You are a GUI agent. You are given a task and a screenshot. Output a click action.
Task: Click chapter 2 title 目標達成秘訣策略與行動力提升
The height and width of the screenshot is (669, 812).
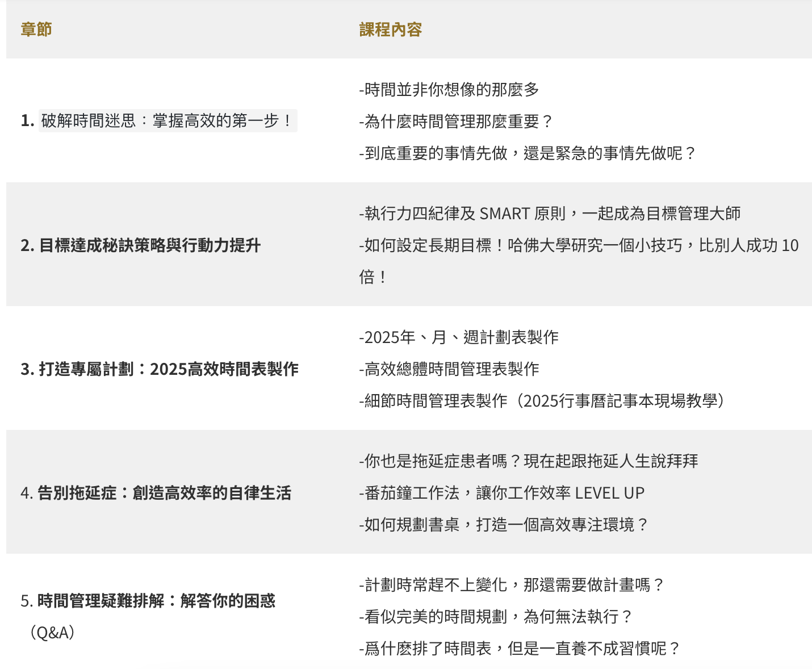pos(140,245)
